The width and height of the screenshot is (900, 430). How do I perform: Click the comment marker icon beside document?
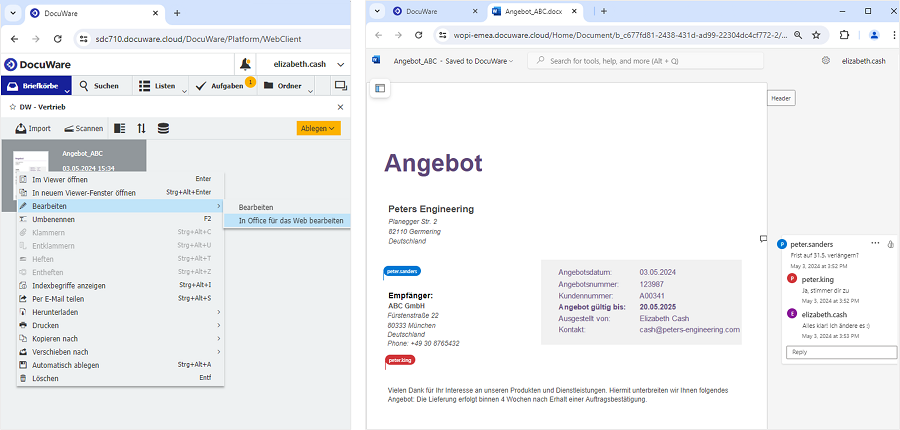click(x=763, y=238)
